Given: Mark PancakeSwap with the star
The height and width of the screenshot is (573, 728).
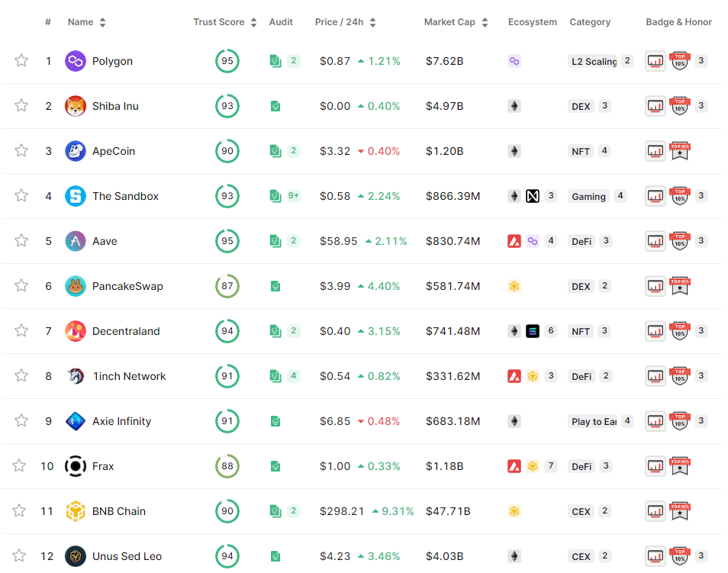Looking at the screenshot, I should coord(21,285).
